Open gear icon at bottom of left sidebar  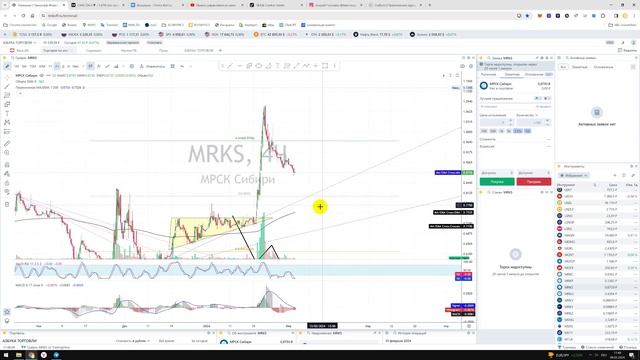[7, 312]
